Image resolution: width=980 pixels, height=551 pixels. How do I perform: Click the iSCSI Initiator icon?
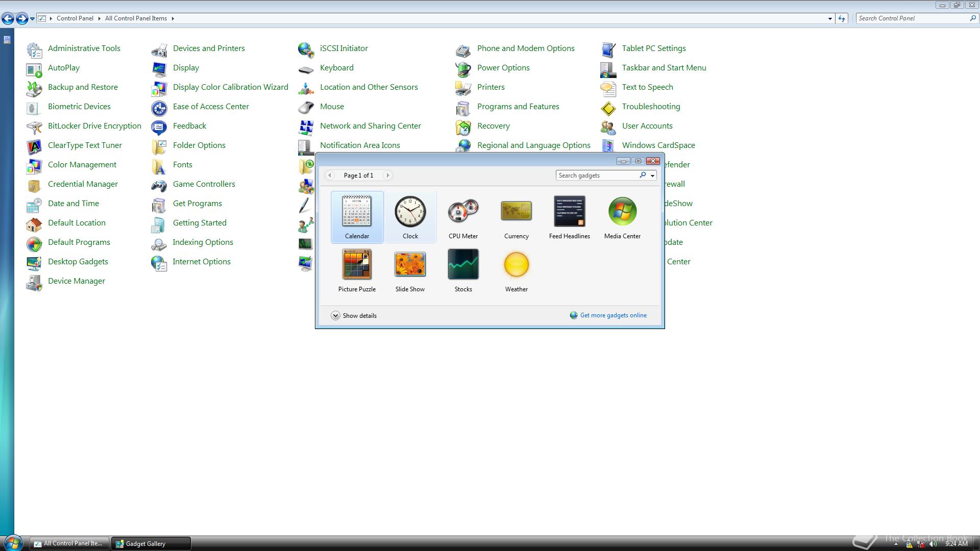306,50
